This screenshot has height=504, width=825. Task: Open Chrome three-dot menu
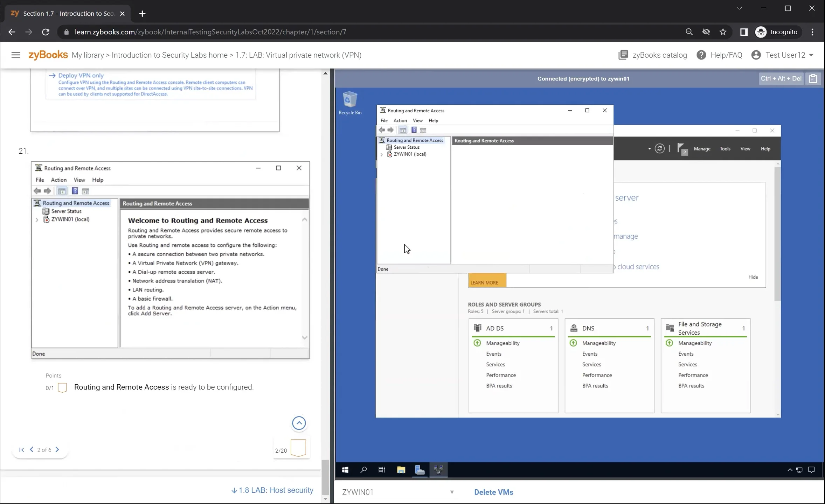point(812,32)
